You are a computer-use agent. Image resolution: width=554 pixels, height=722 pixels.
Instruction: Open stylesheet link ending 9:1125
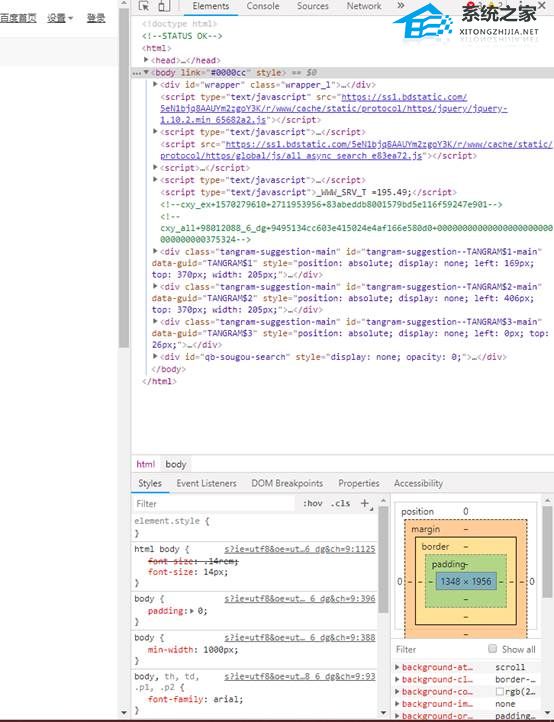click(300, 549)
